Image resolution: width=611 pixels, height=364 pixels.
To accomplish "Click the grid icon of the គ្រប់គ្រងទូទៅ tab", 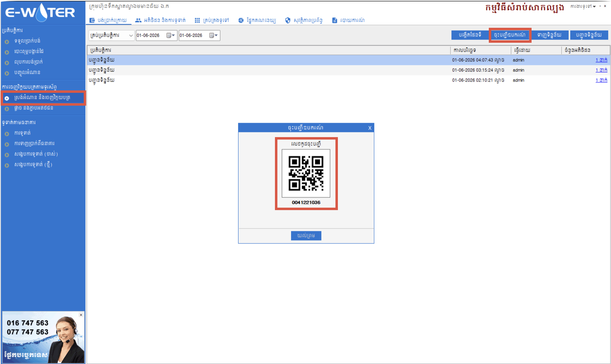I will [x=197, y=20].
